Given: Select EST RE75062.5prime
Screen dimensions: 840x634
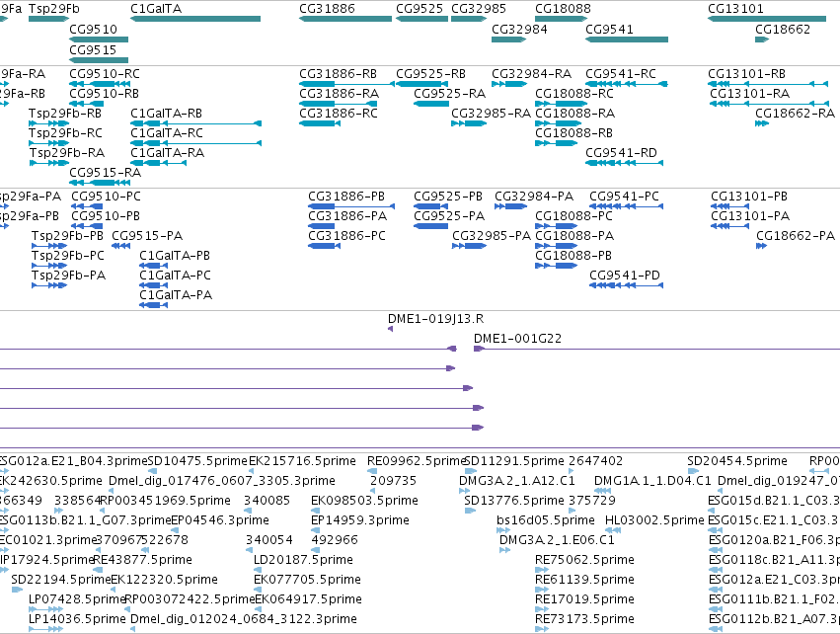Looking at the screenshot, I should pos(584,560).
